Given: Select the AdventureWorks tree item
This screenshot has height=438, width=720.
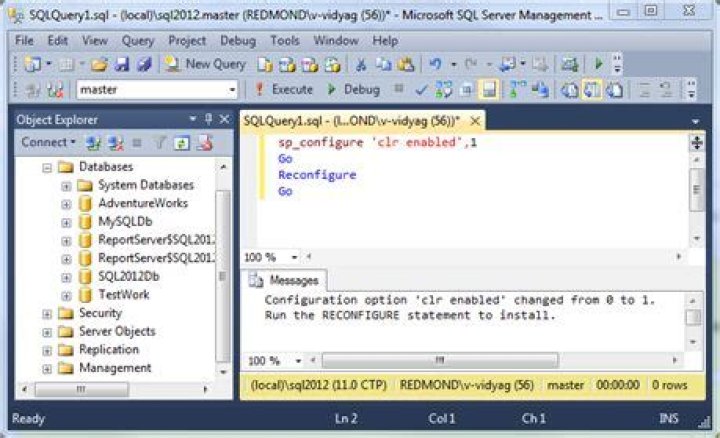Looking at the screenshot, I should pos(143,203).
